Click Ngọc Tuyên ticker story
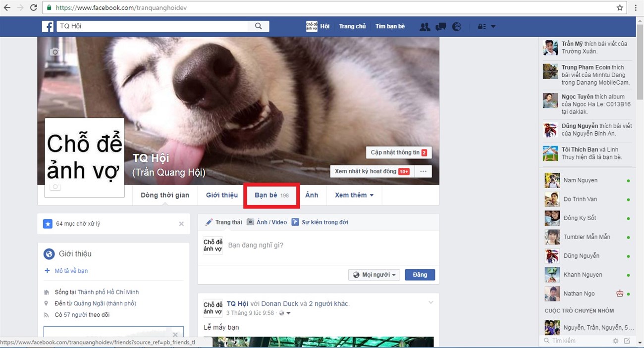 (x=587, y=104)
